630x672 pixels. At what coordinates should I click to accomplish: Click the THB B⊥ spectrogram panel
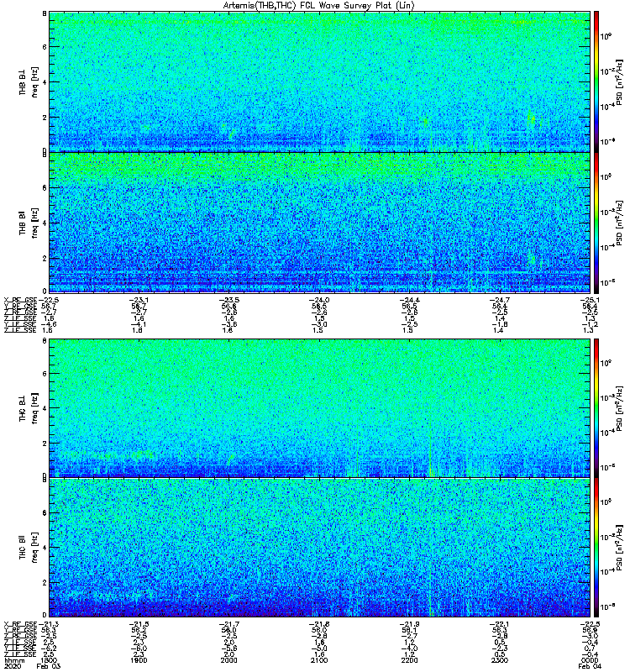319,81
